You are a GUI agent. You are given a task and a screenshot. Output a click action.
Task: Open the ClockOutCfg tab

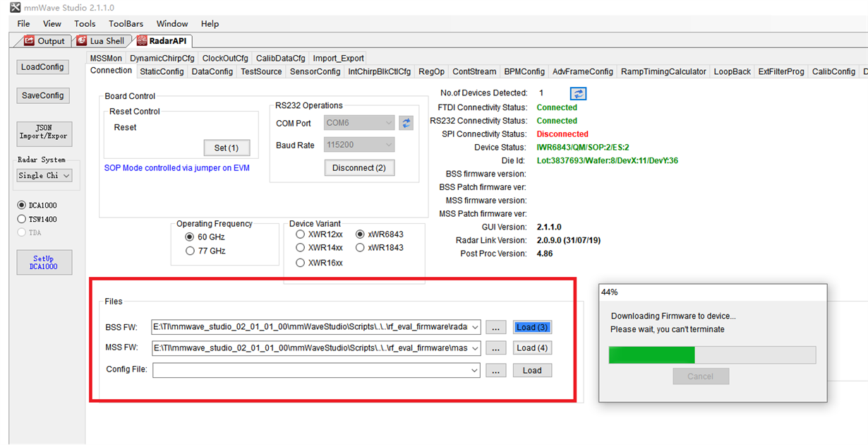click(225, 58)
